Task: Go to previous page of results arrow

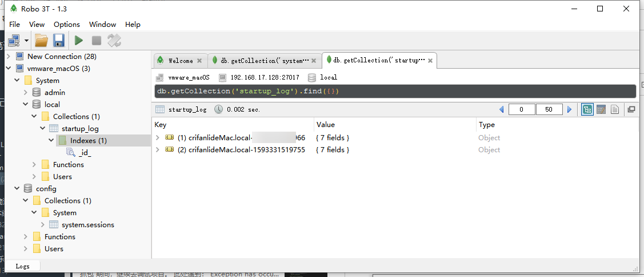Action: [x=502, y=109]
